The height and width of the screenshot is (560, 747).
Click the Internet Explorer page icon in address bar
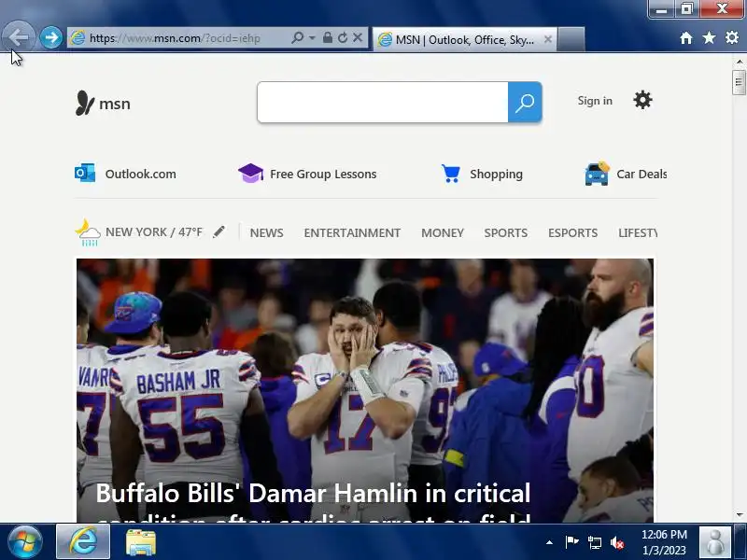coord(78,38)
